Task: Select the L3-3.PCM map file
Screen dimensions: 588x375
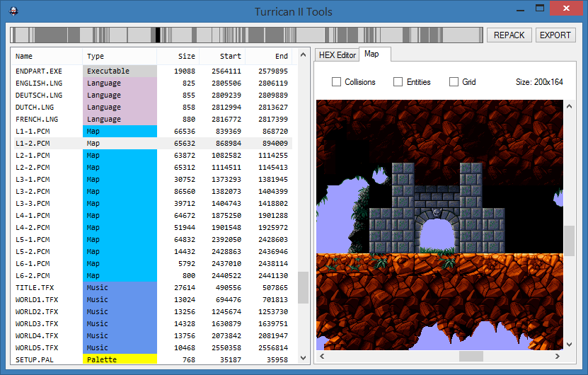Action: point(151,203)
